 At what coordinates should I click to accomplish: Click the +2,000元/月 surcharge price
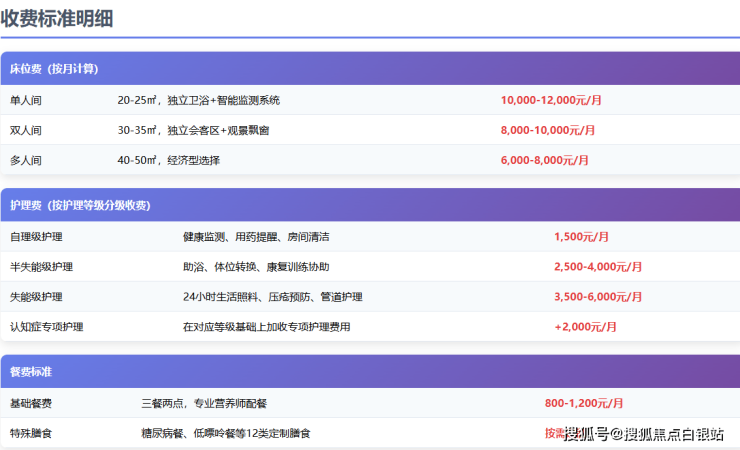tap(585, 327)
